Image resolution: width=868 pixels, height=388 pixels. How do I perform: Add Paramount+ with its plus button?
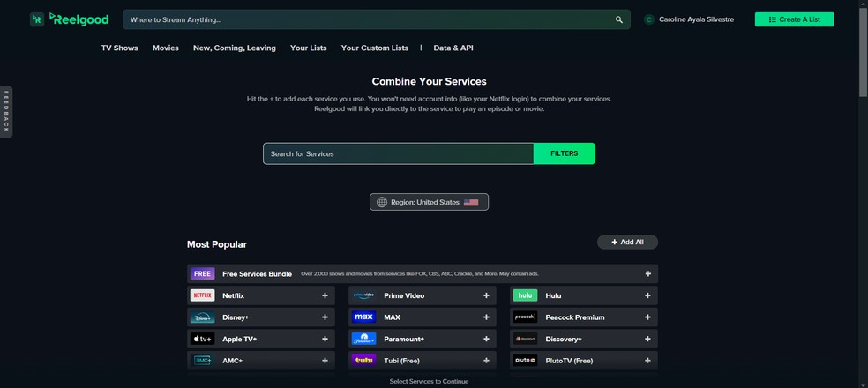tap(486, 339)
